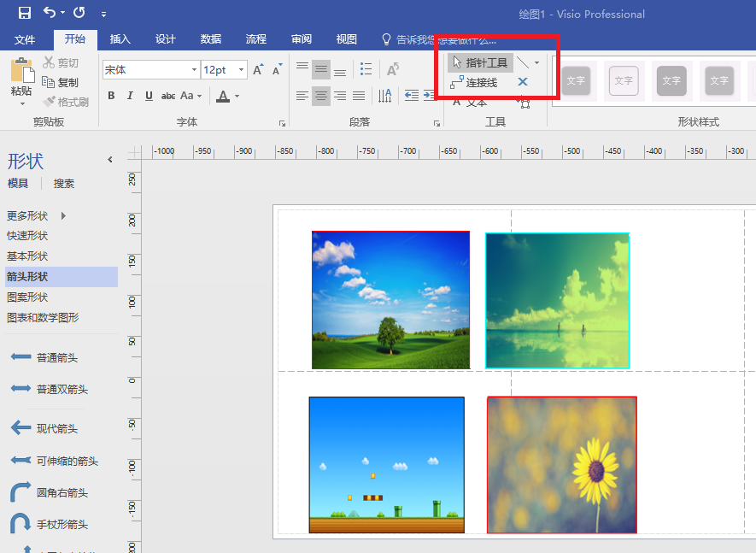Switch to the 视图 ribbon tab
This screenshot has height=553, width=756.
coord(347,39)
